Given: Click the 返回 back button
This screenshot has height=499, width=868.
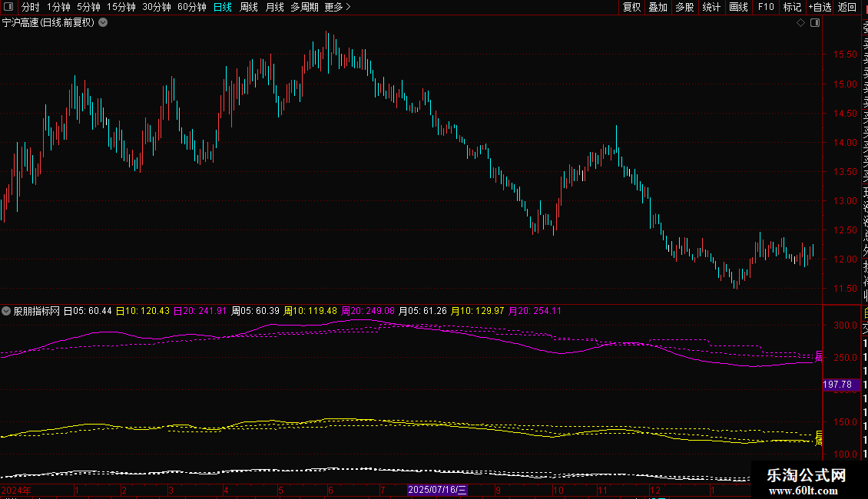Looking at the screenshot, I should click(847, 7).
